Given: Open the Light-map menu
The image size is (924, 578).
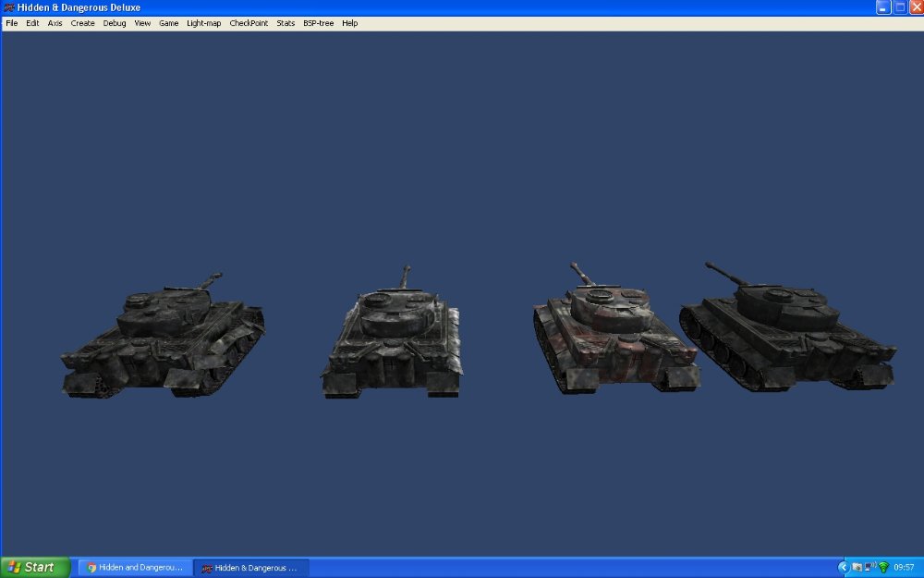Looking at the screenshot, I should [203, 23].
